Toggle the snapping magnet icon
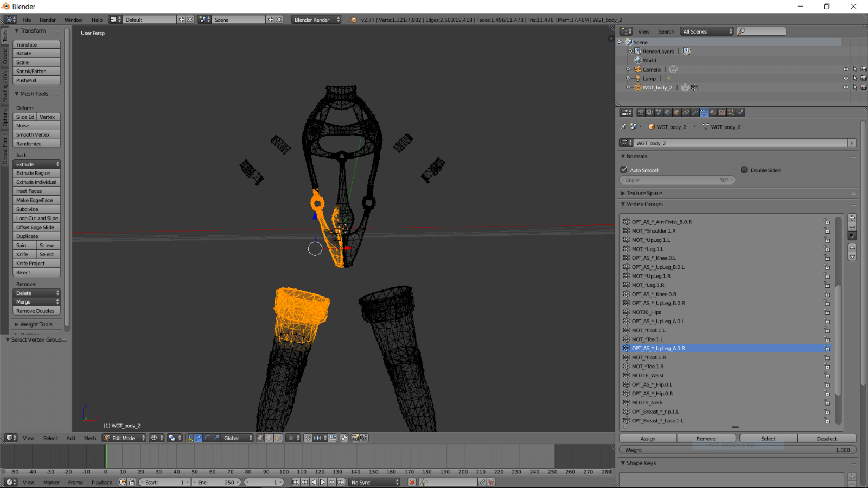The image size is (868, 488). [309, 438]
